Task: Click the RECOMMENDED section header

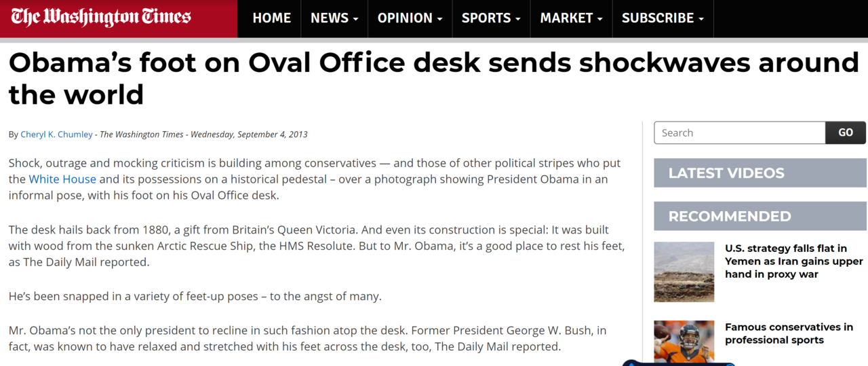Action: [x=730, y=217]
